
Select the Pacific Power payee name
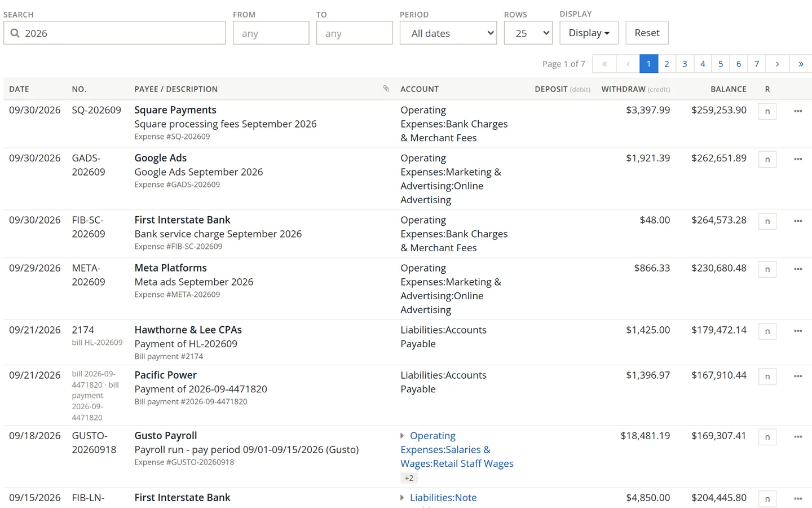pos(165,375)
